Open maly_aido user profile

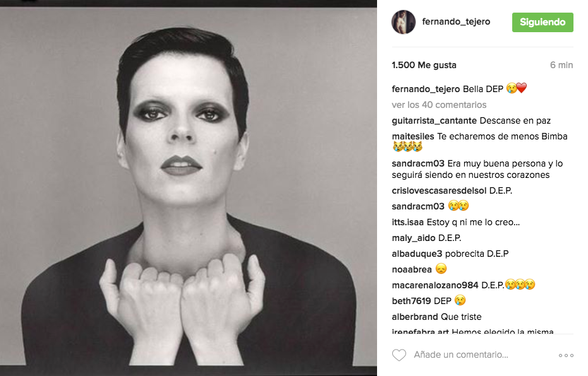[414, 238]
